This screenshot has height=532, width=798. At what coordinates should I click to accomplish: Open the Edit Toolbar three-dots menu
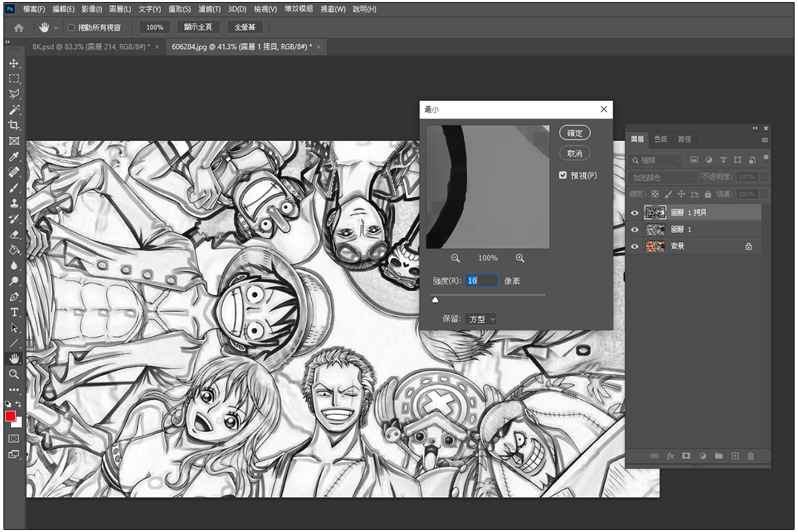point(14,390)
